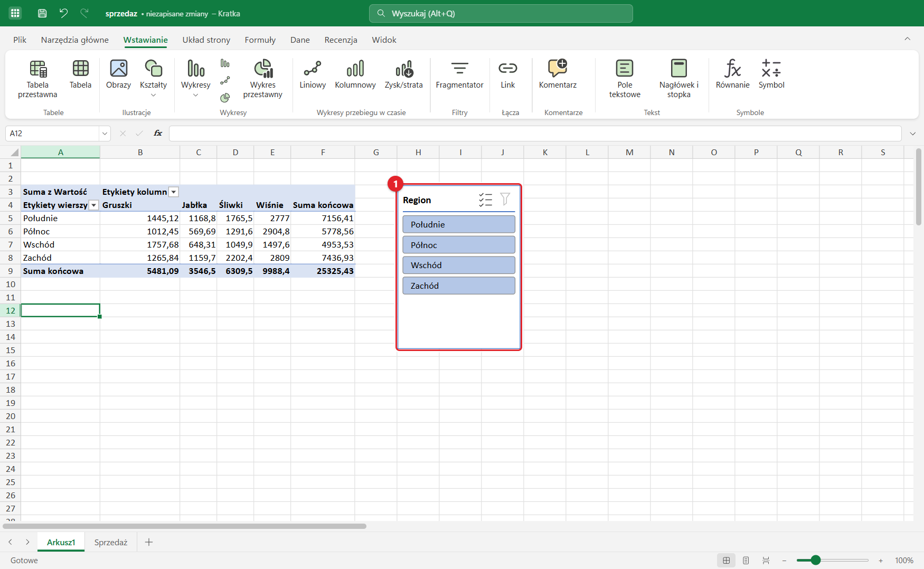Insert a Równanie equation
Image resolution: width=924 pixels, height=569 pixels.
coord(733,74)
